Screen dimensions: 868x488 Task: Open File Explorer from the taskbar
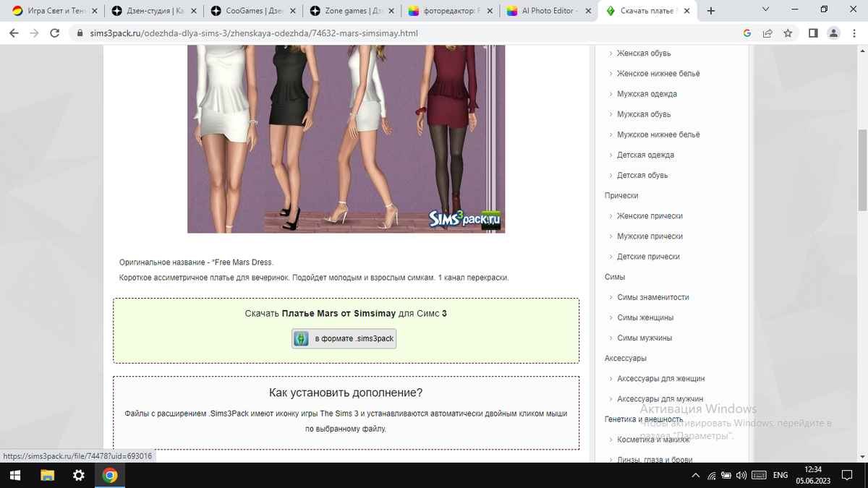47,475
